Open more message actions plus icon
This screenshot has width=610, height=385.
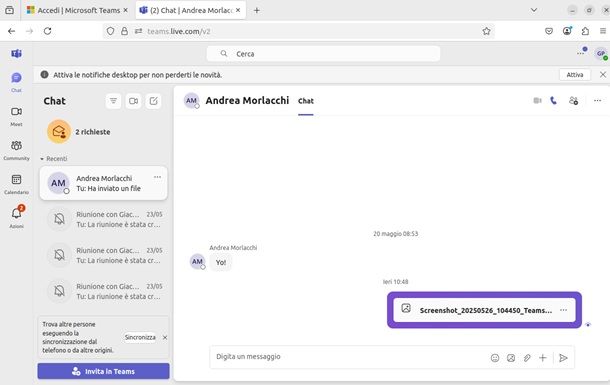coord(543,358)
